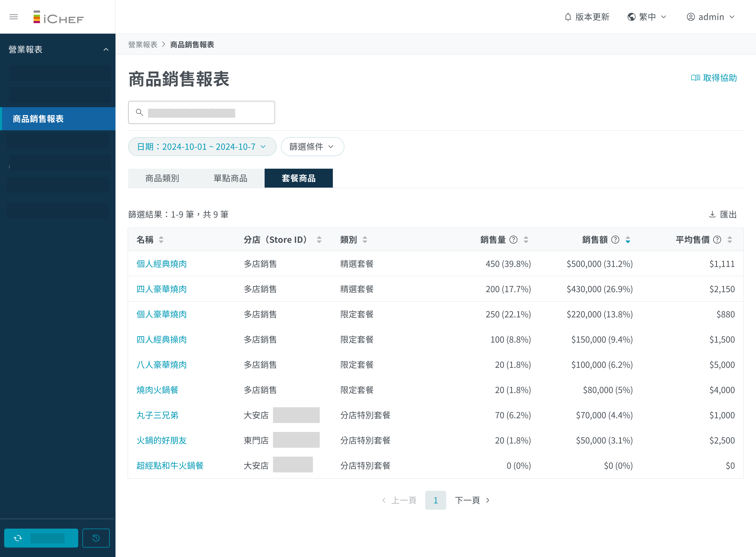Sort by 名稱 column arrows

click(x=161, y=240)
